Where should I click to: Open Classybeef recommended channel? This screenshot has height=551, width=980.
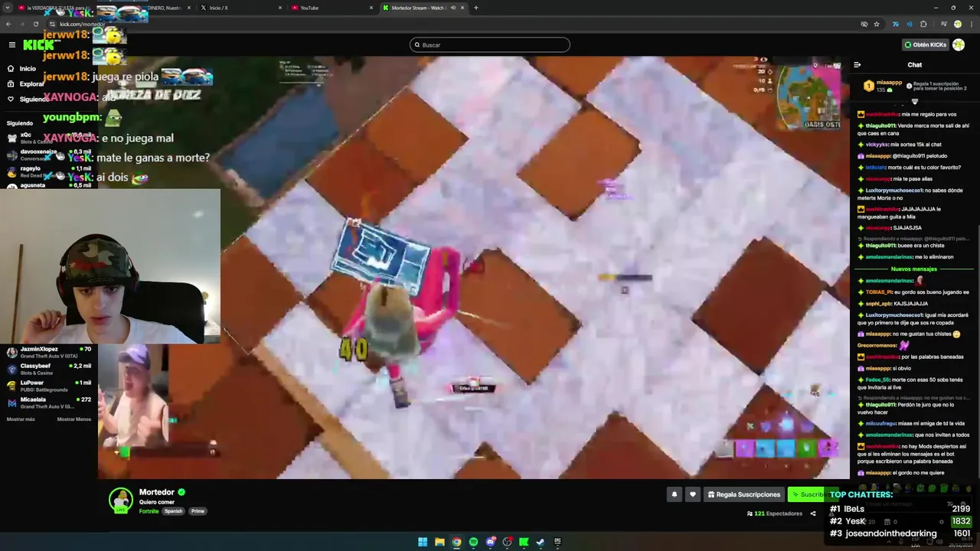pyautogui.click(x=49, y=369)
